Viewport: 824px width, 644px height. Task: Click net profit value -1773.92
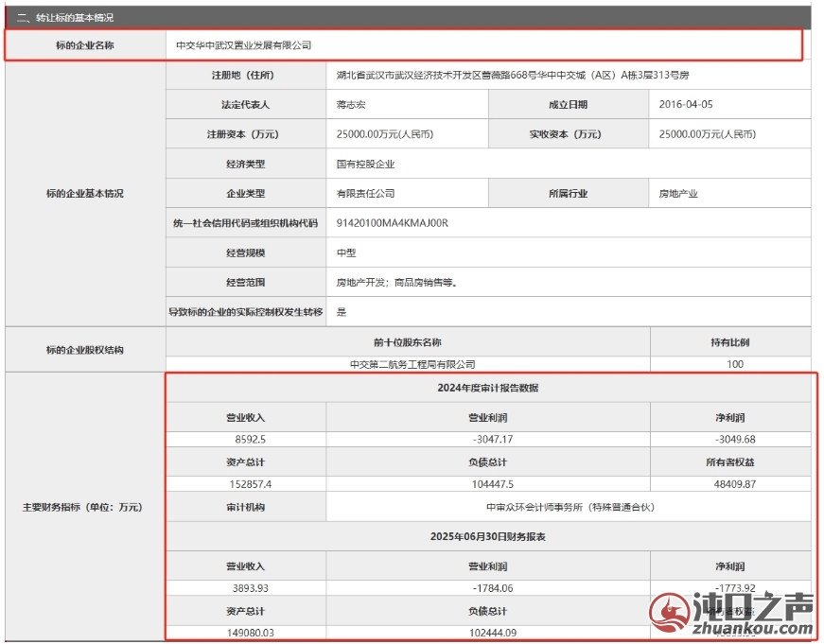tap(735, 588)
